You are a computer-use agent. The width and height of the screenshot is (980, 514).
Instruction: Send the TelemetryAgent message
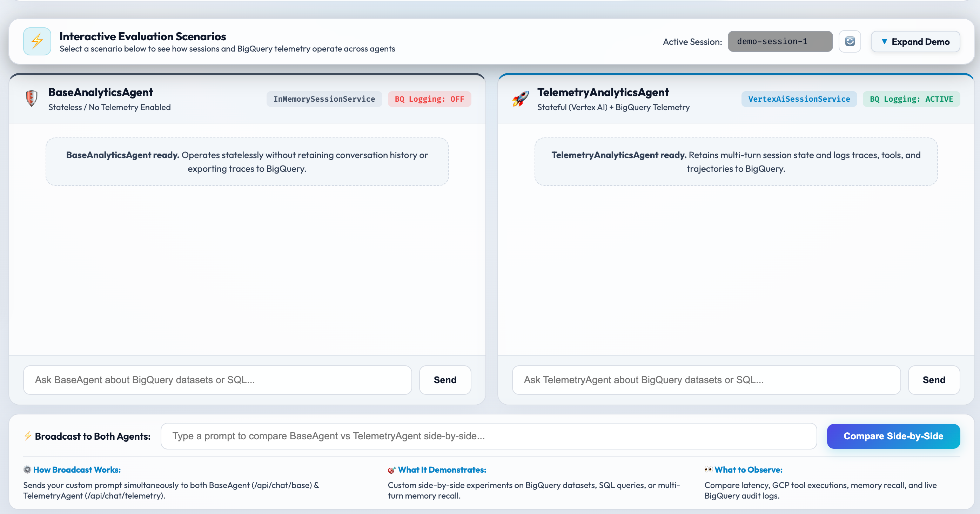(934, 380)
